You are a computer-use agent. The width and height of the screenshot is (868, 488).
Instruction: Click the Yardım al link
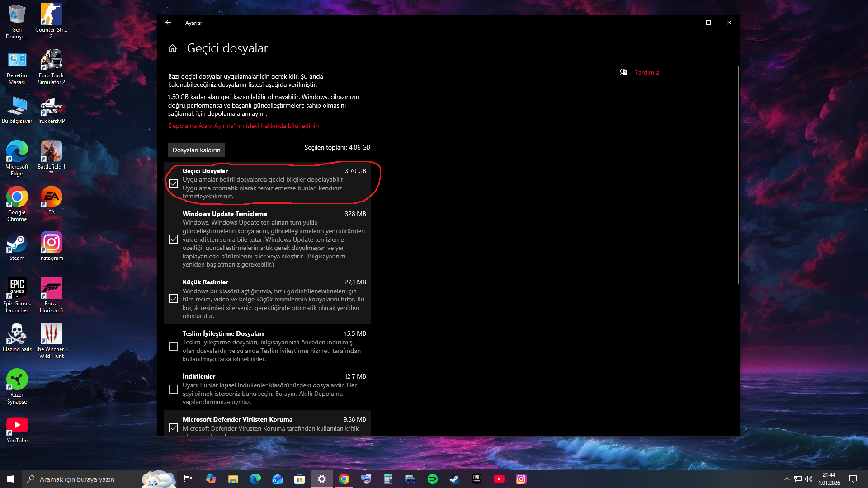[647, 72]
